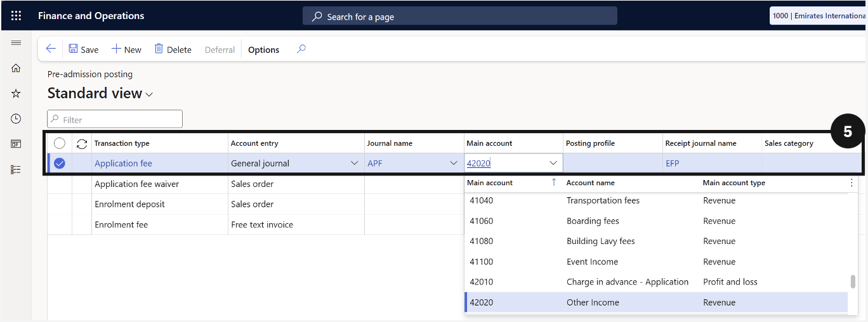Screen dimensions: 868x322
Task: Uncheck the Application fee row selector
Action: [x=60, y=164]
